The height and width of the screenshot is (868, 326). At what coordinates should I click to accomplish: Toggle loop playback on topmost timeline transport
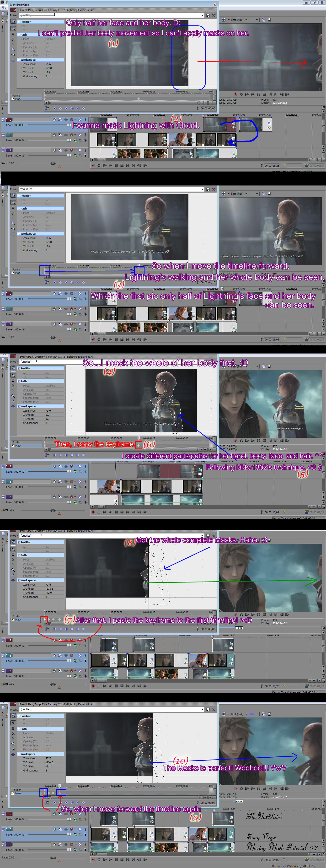click(99, 165)
